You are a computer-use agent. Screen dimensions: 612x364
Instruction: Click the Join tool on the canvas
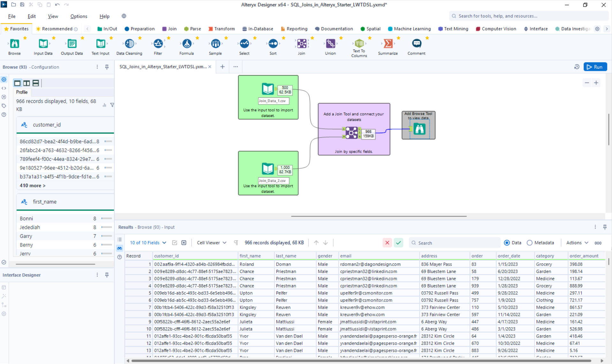point(351,133)
